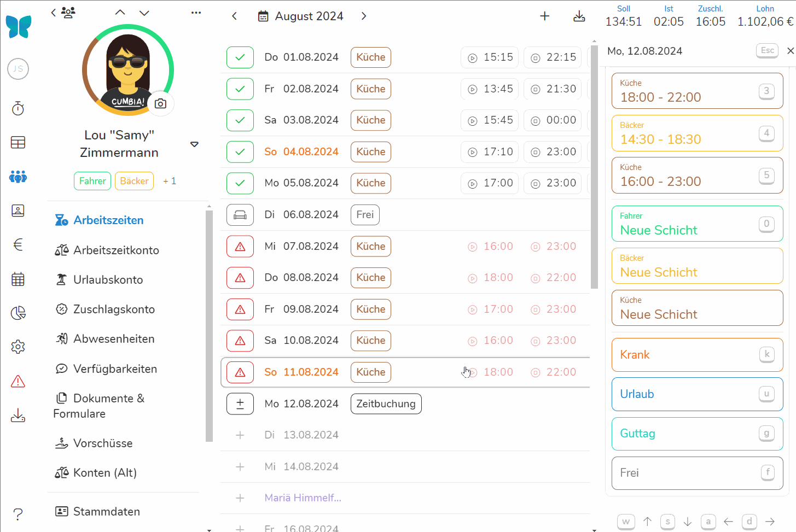Click the camera icon on profile photo
The height and width of the screenshot is (532, 796).
pos(160,103)
